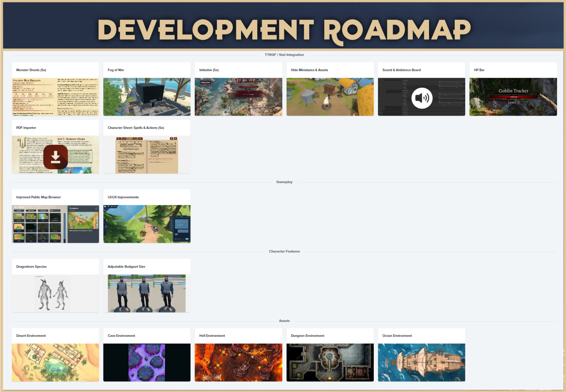Open the Ocean Environment ship image
The image size is (566, 392).
pos(421,362)
